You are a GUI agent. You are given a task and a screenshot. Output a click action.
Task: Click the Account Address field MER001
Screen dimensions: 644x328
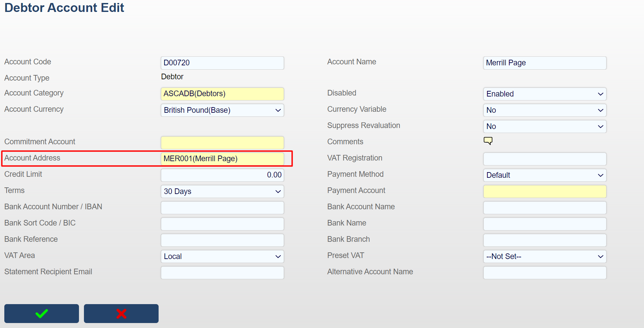[222, 159]
